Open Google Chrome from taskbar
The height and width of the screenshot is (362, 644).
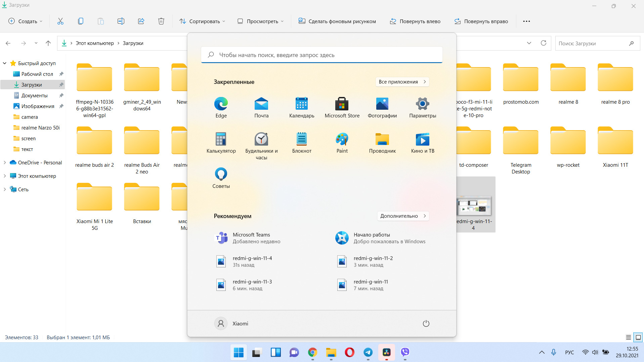tap(313, 352)
